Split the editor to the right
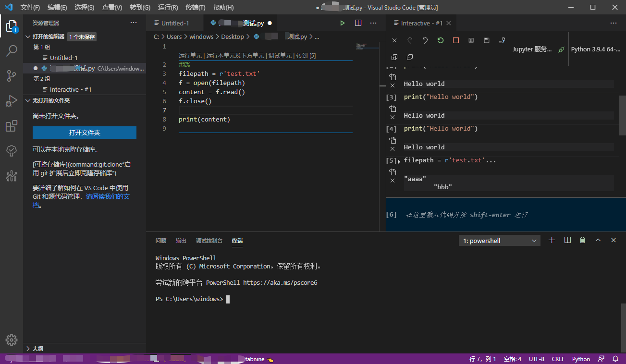Screen dimensions: 626x364 (x=358, y=23)
